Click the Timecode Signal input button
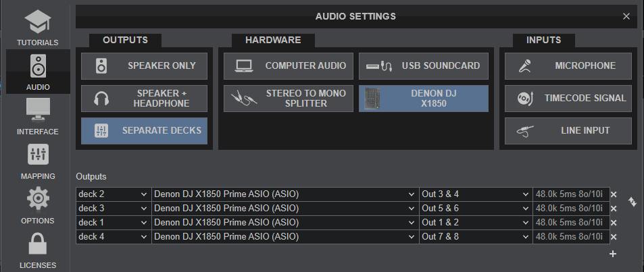Image resolution: width=644 pixels, height=272 pixels. tap(568, 99)
